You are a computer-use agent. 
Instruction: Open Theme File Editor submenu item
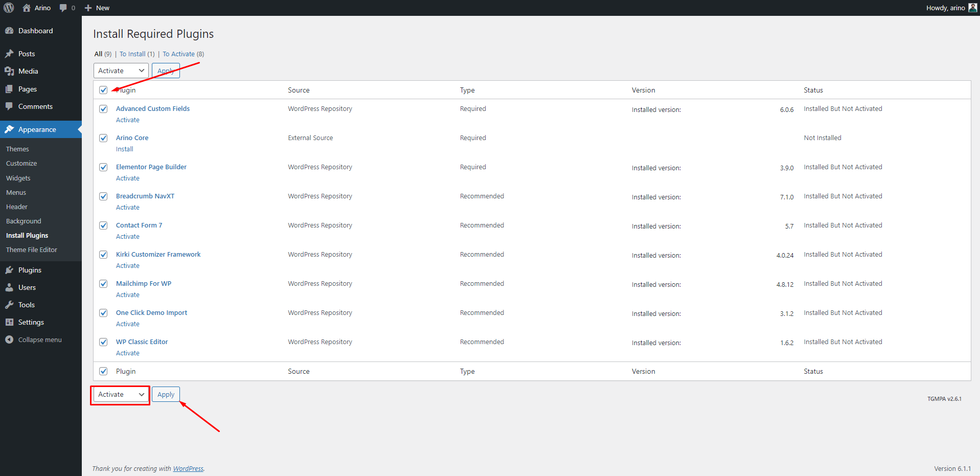coord(32,250)
